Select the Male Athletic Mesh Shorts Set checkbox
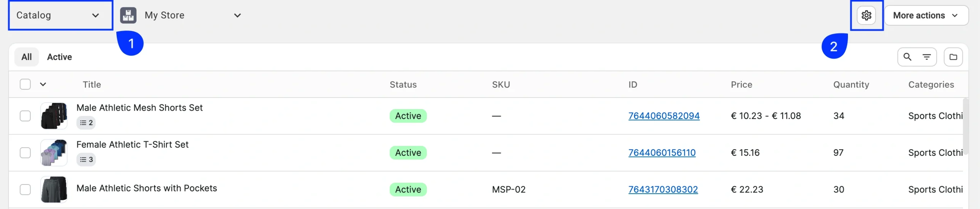The height and width of the screenshot is (209, 980). click(x=25, y=116)
